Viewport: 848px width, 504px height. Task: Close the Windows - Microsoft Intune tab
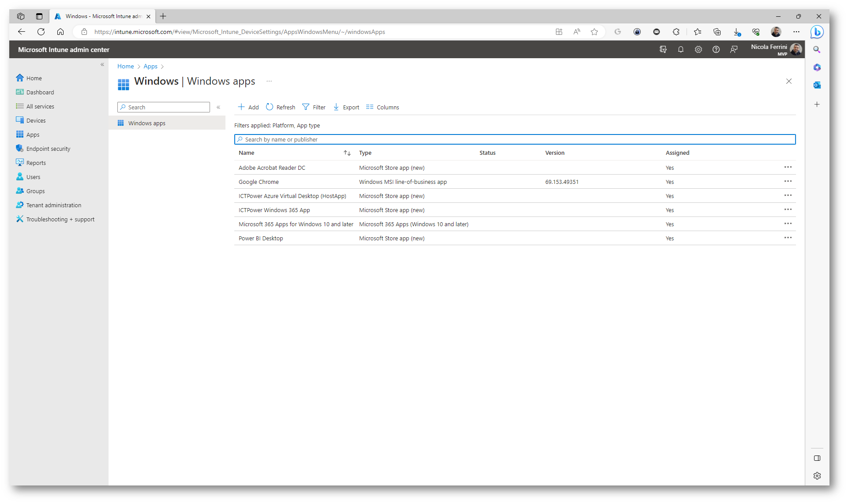pyautogui.click(x=148, y=16)
